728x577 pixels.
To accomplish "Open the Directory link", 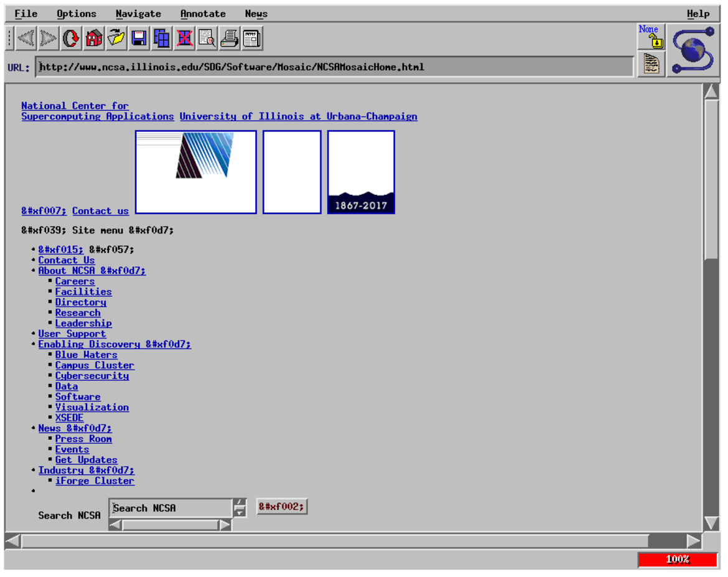I will coord(81,303).
